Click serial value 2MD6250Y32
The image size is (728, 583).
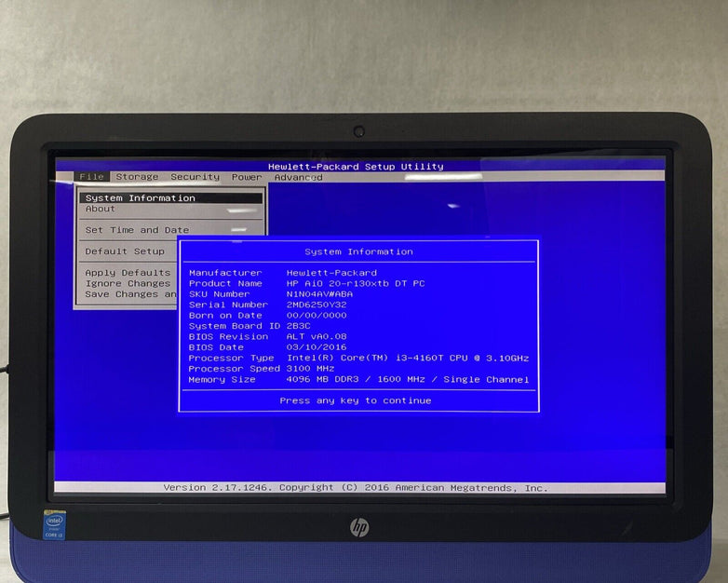click(317, 305)
